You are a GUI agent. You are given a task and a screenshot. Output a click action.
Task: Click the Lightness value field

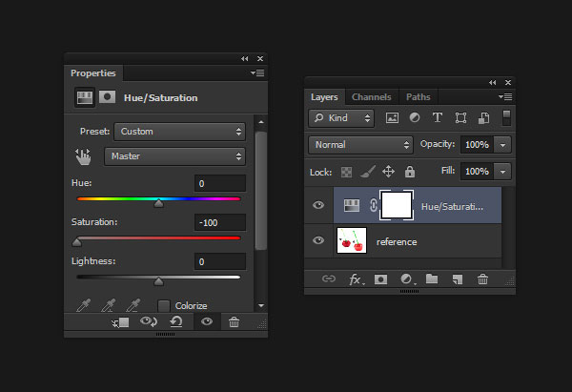point(220,261)
